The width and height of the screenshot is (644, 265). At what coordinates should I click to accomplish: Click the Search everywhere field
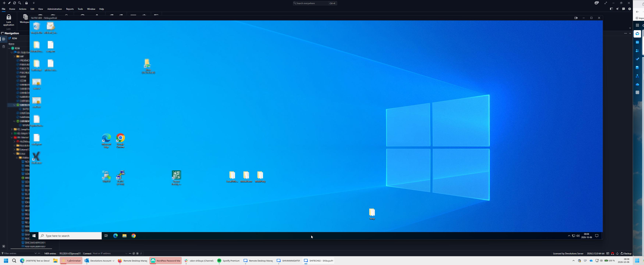point(315,3)
